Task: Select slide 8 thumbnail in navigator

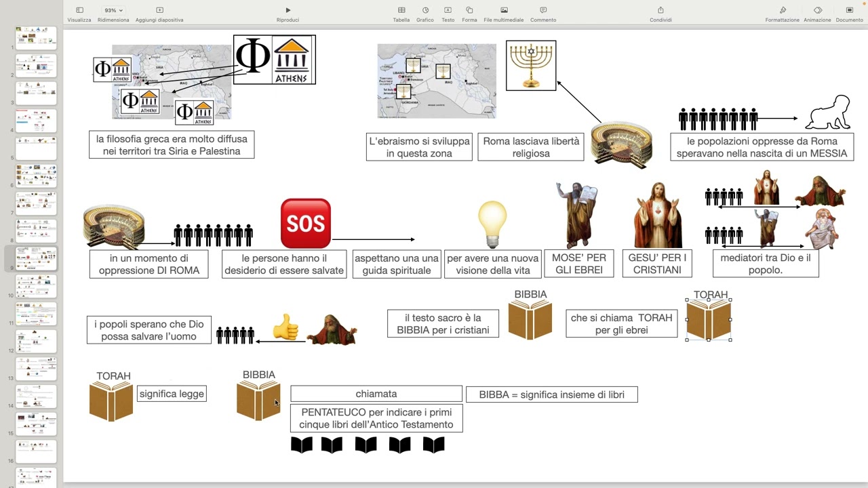Action: (x=36, y=231)
